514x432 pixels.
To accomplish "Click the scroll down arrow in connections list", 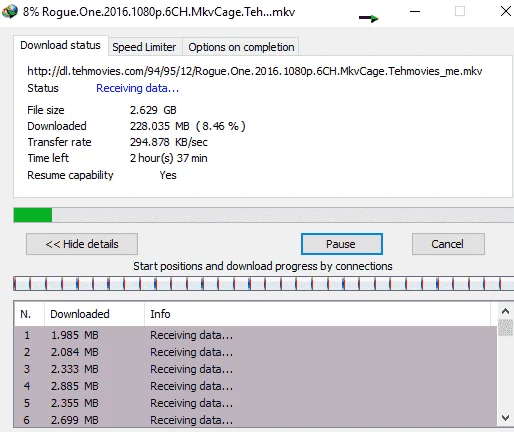I will [x=505, y=418].
